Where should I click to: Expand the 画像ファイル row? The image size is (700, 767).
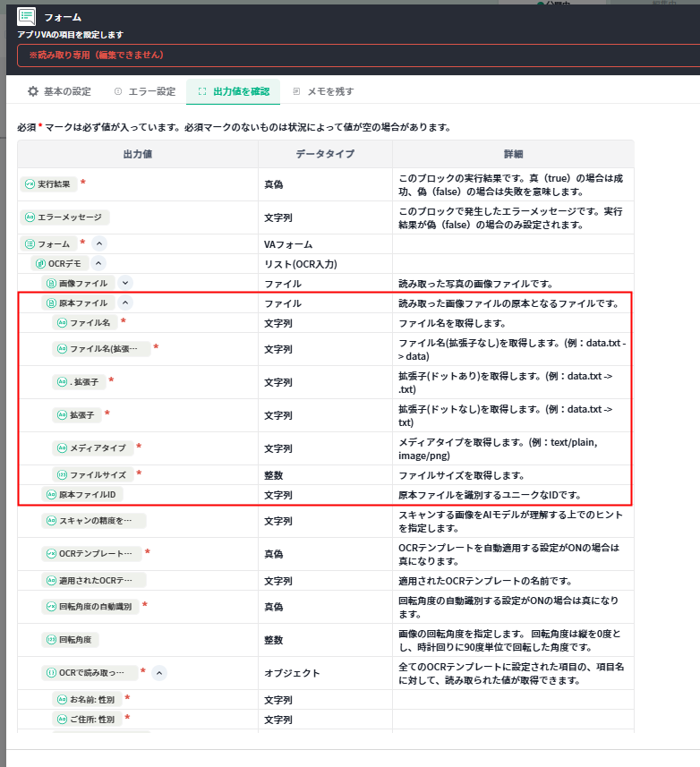[x=125, y=283]
